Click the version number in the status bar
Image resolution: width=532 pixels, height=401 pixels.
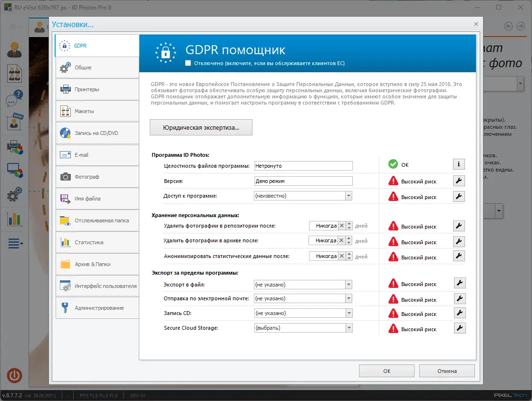tap(12, 395)
